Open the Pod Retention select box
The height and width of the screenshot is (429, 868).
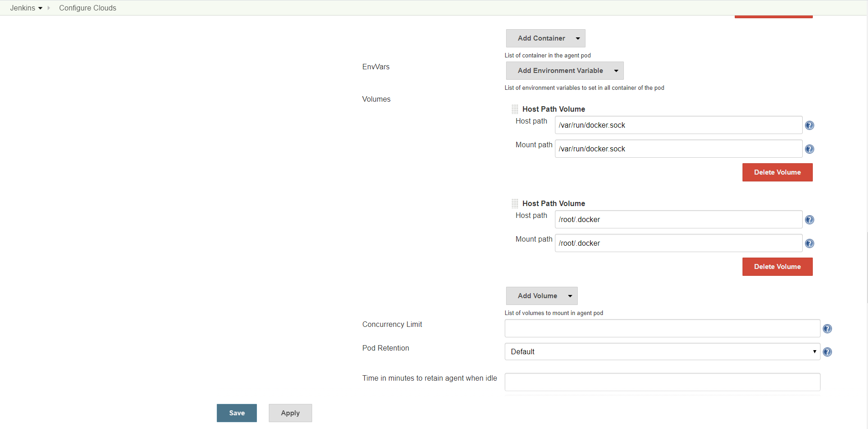(x=662, y=351)
